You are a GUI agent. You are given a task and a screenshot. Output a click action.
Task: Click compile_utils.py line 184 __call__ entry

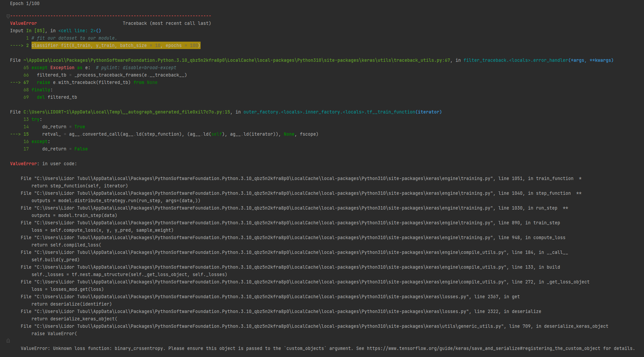click(294, 252)
